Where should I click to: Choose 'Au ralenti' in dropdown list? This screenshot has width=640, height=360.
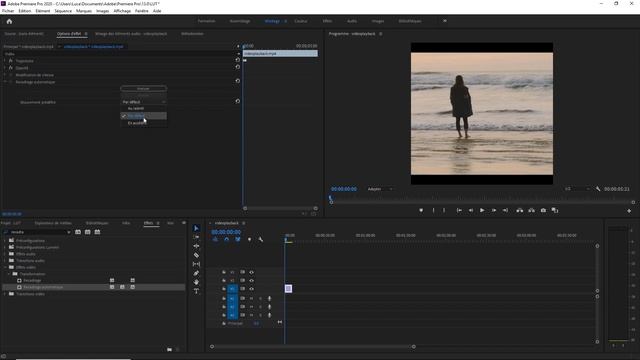tap(143, 109)
